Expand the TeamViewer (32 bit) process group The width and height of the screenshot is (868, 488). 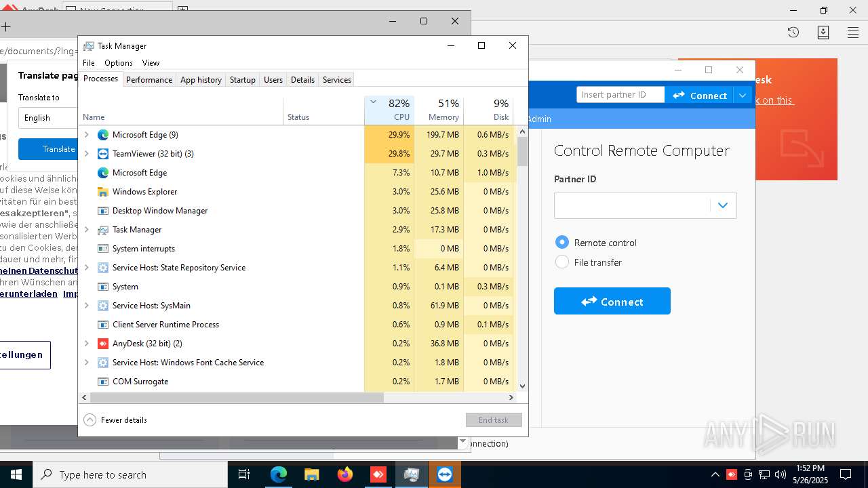tap(86, 154)
